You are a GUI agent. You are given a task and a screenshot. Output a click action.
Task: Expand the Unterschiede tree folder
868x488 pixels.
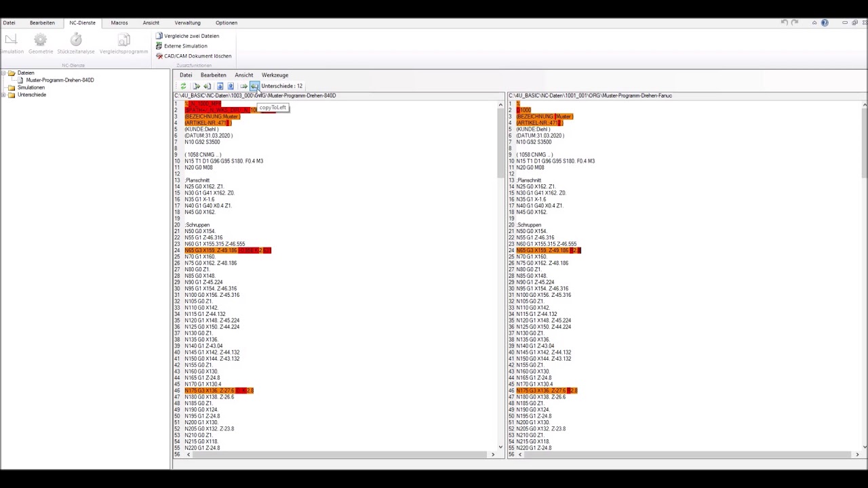click(x=3, y=95)
